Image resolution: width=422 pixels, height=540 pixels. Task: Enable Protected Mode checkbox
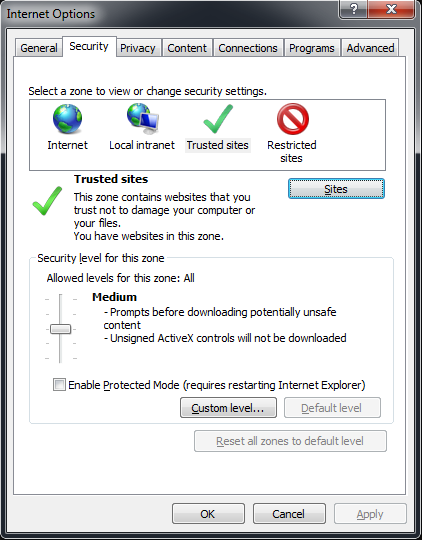(59, 384)
